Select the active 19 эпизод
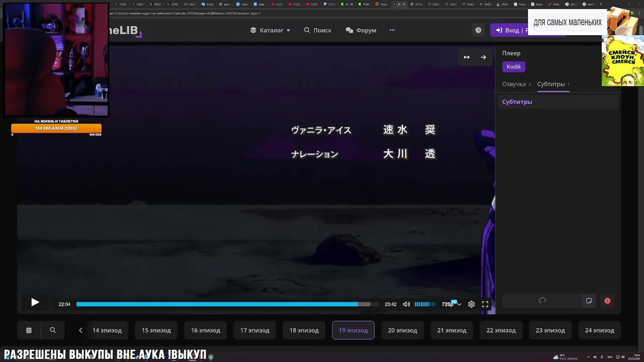 353,330
